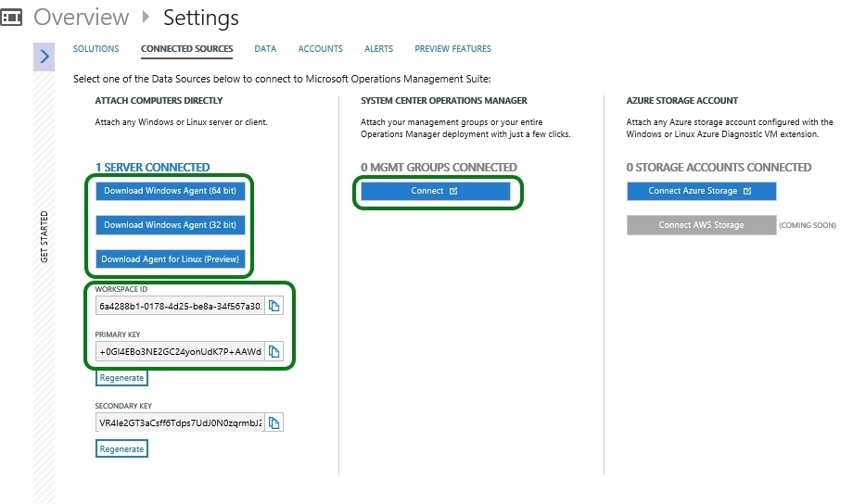Download Windows Agent 64 bit
Screen dimensions: 853x504
tap(171, 191)
